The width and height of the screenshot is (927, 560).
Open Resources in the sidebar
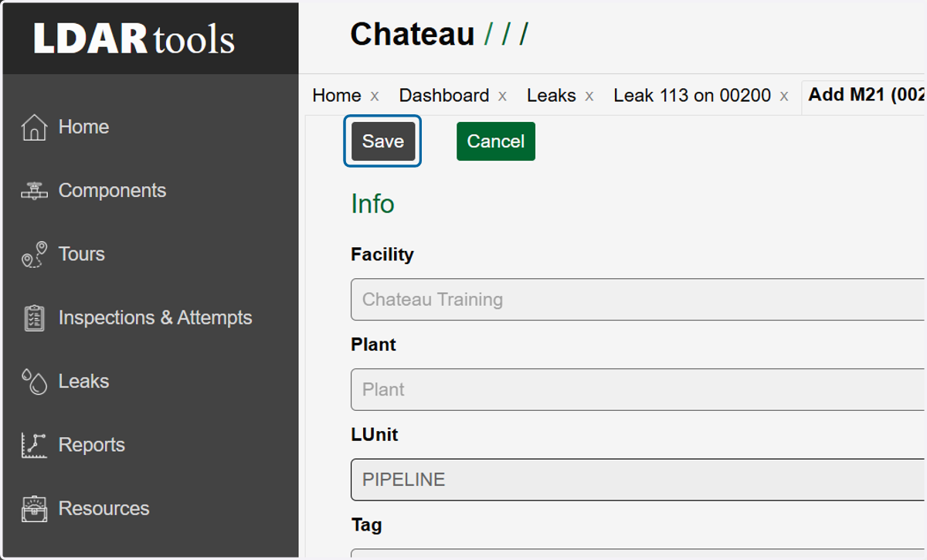coord(104,508)
